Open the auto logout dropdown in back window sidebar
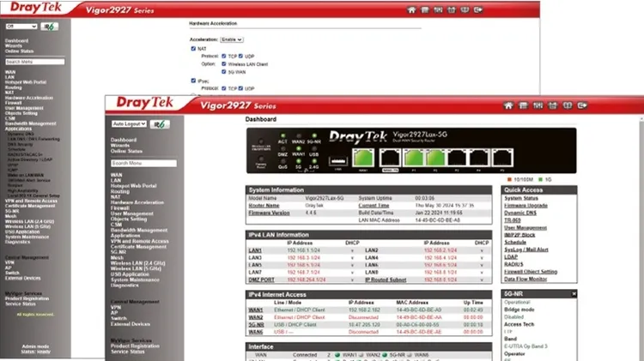This screenshot has width=644, height=361. (21, 27)
